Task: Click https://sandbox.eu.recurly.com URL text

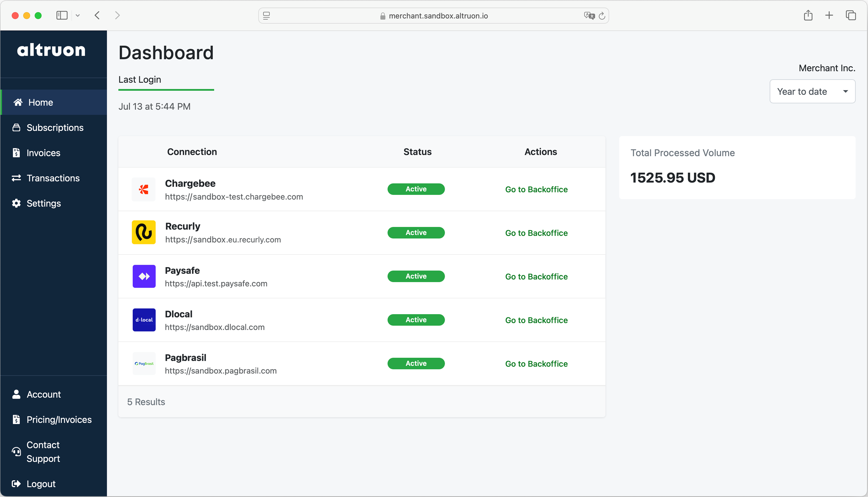Action: pyautogui.click(x=223, y=240)
